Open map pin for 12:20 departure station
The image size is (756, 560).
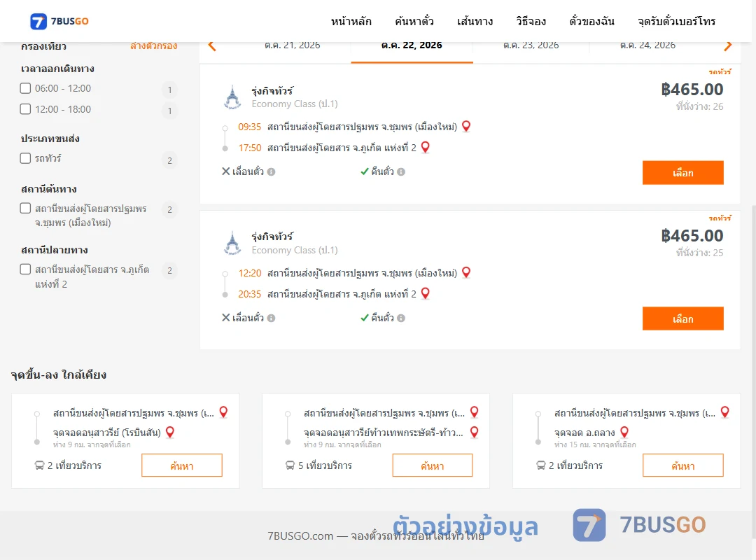click(466, 272)
